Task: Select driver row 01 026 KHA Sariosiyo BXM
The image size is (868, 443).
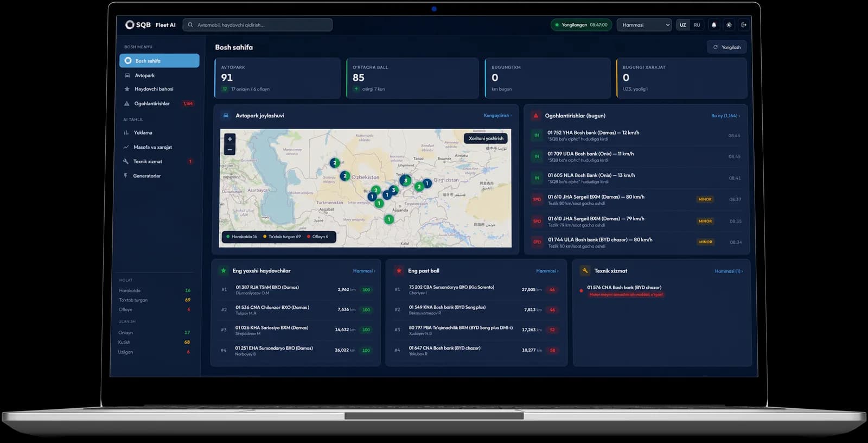Action: 296,330
